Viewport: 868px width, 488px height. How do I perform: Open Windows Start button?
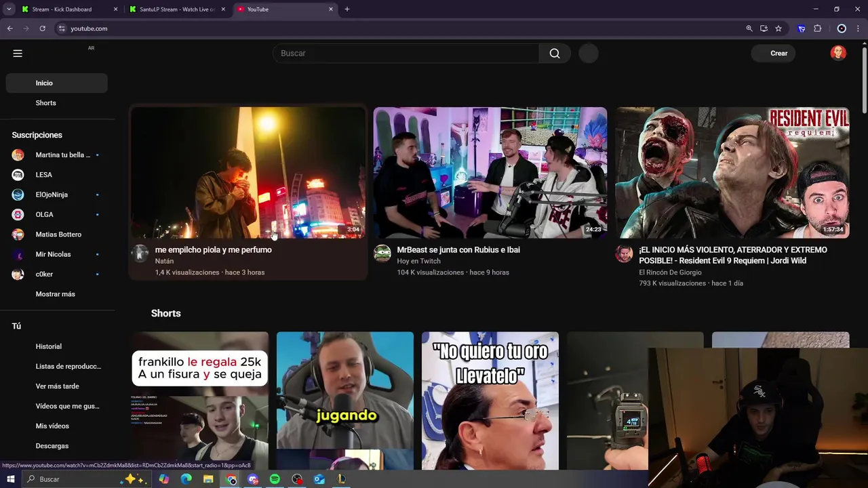(10, 479)
